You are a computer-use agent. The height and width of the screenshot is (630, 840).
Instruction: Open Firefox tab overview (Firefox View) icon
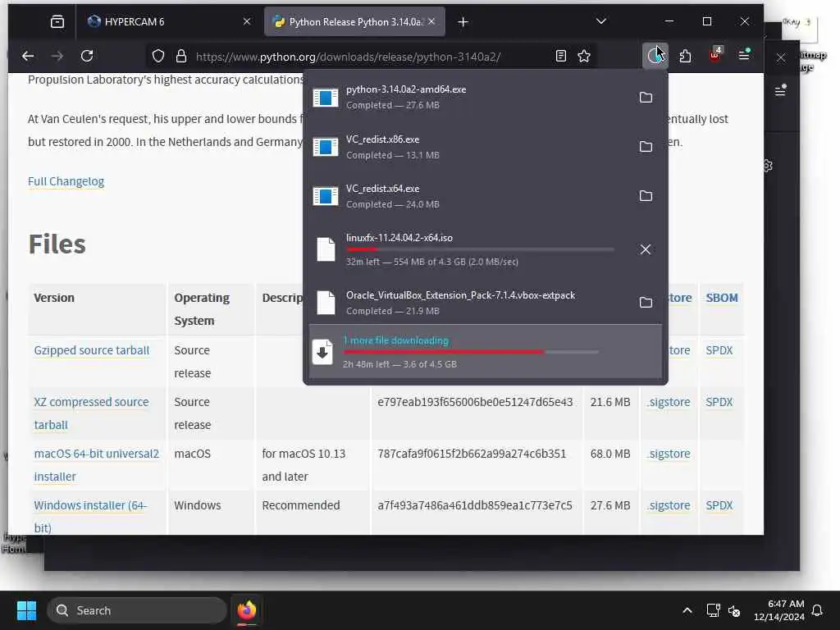coord(57,21)
